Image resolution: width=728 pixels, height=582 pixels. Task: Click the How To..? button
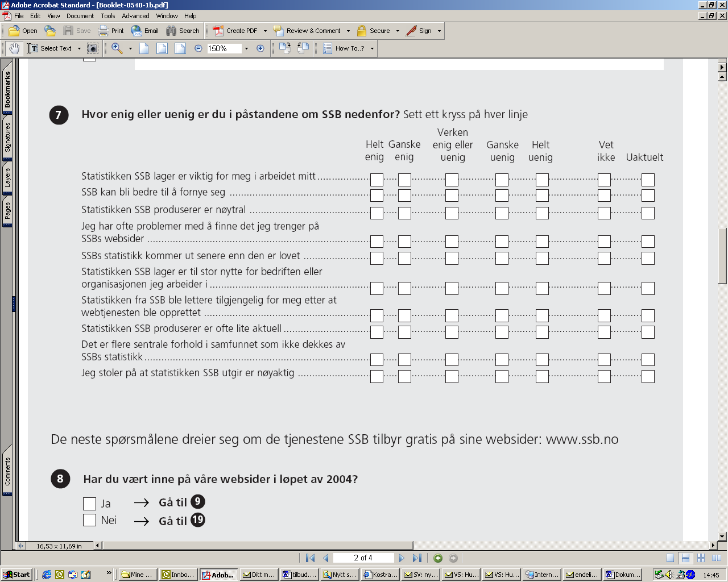point(344,48)
